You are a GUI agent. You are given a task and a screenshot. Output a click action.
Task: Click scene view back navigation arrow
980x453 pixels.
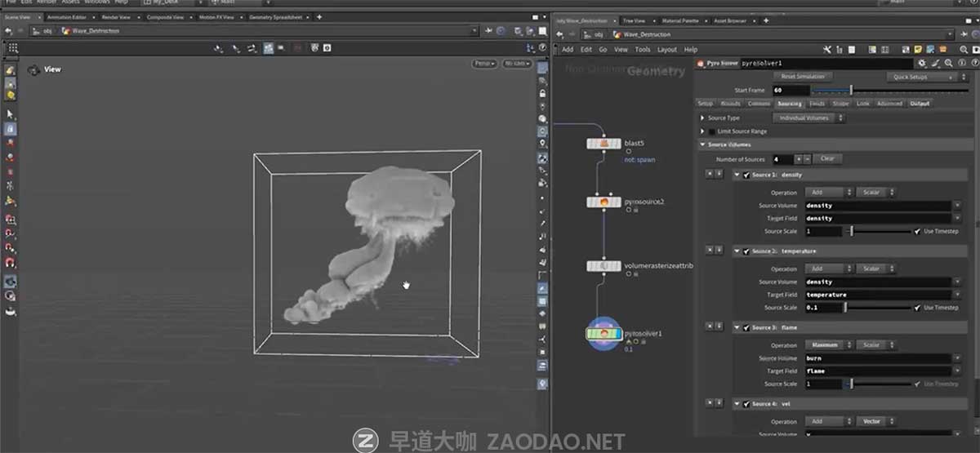coord(8,31)
